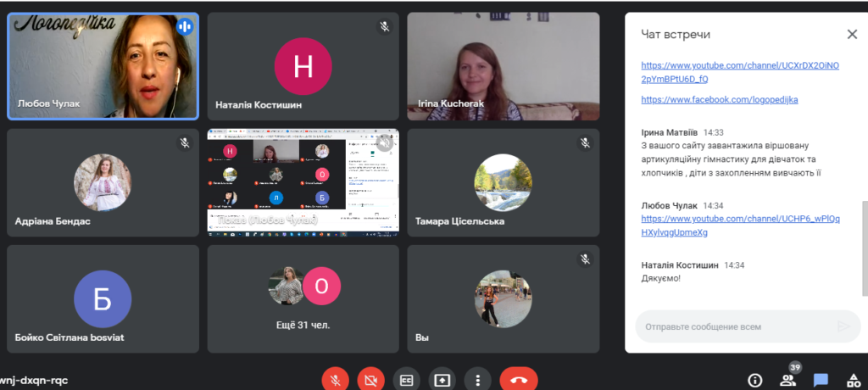868x390 pixels.
Task: Open the first YouTube channel link
Action: point(740,72)
